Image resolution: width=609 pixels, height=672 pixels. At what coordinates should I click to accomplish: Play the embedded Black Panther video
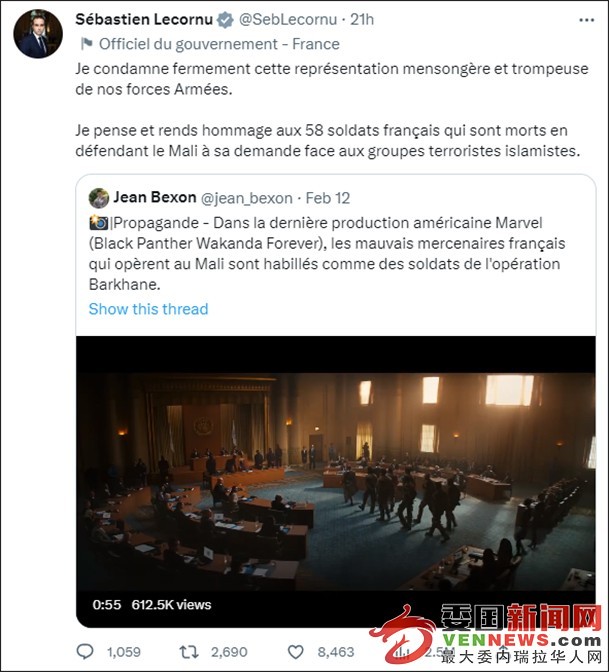click(336, 481)
